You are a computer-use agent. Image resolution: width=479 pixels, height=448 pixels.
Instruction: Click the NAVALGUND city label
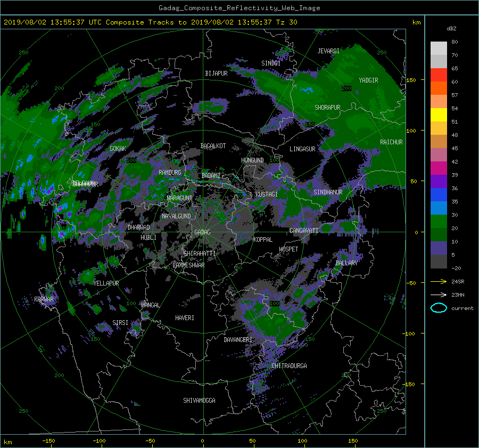click(176, 216)
